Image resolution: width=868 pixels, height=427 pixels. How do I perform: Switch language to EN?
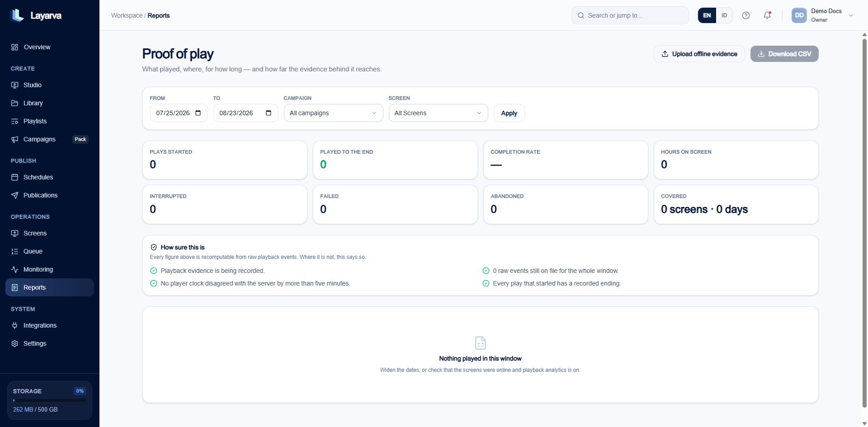tap(707, 15)
